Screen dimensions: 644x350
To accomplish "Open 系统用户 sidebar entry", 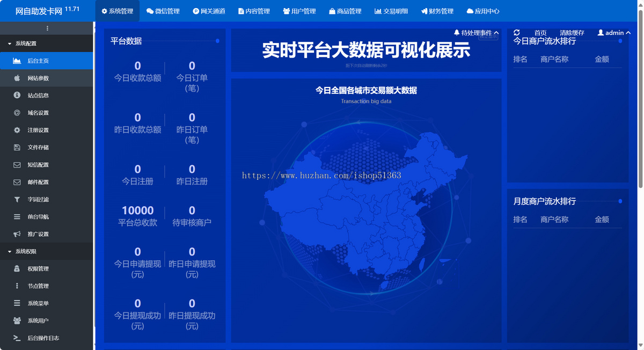I will [47, 320].
